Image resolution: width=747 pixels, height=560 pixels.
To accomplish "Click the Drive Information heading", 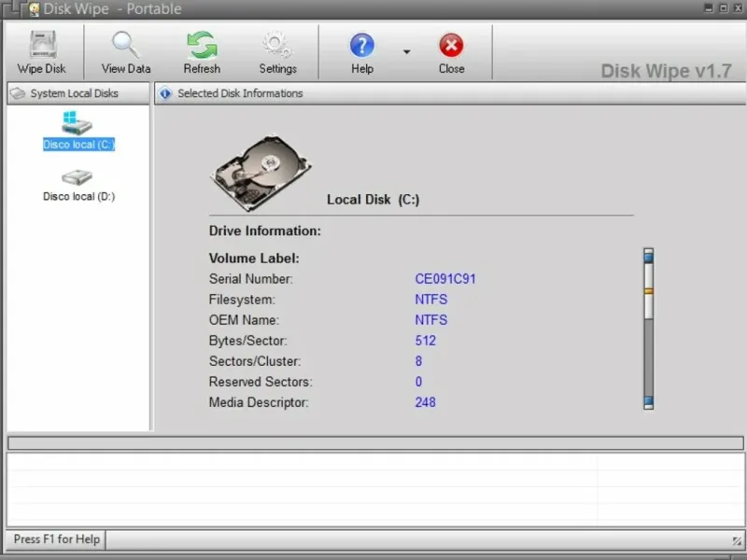I will tap(265, 231).
